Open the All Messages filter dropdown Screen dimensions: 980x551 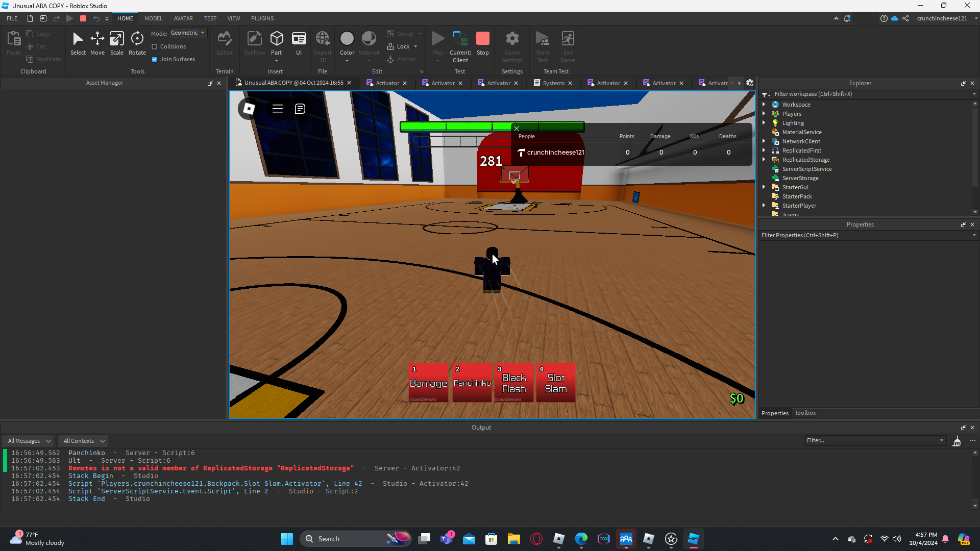tap(29, 441)
